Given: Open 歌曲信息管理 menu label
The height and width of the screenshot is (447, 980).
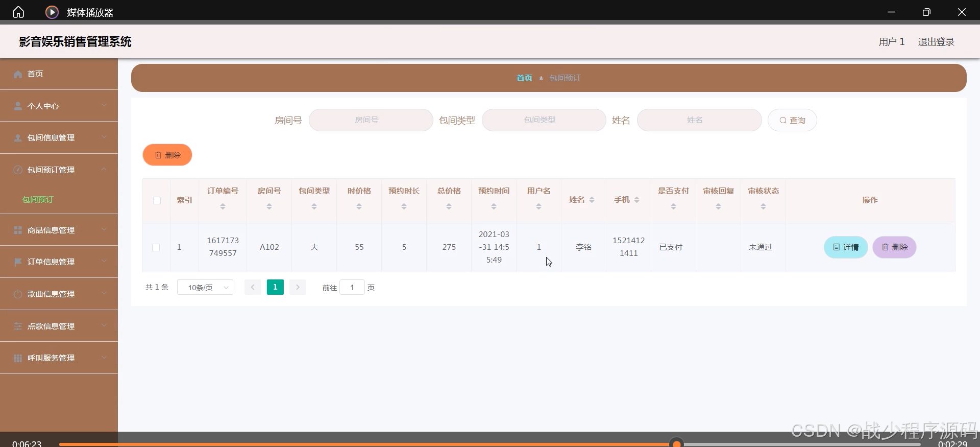Looking at the screenshot, I should coord(51,294).
